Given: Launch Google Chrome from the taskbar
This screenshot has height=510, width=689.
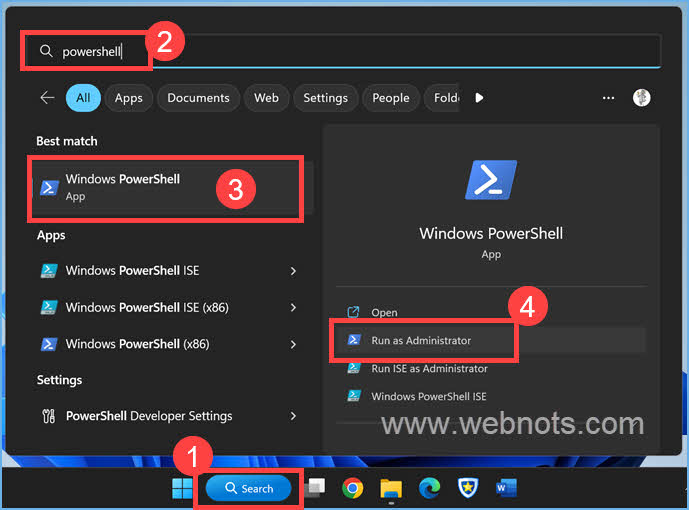Looking at the screenshot, I should click(x=352, y=488).
